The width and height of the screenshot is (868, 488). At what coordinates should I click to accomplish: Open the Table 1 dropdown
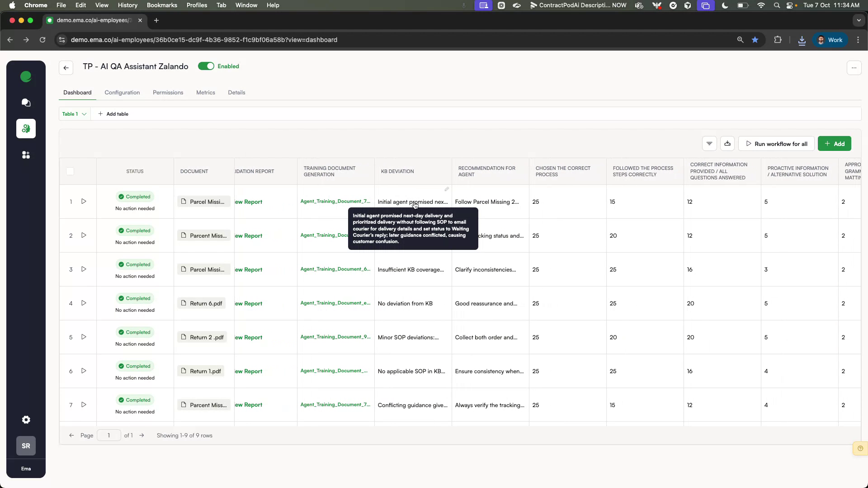(75, 114)
